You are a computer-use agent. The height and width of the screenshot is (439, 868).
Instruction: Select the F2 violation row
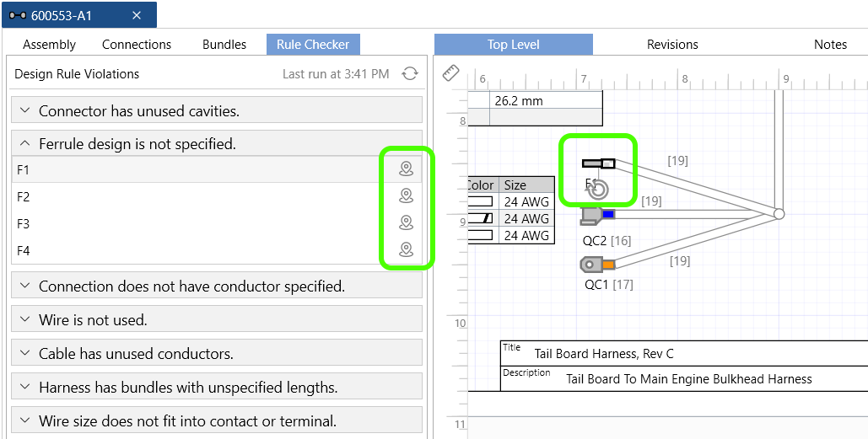[217, 196]
